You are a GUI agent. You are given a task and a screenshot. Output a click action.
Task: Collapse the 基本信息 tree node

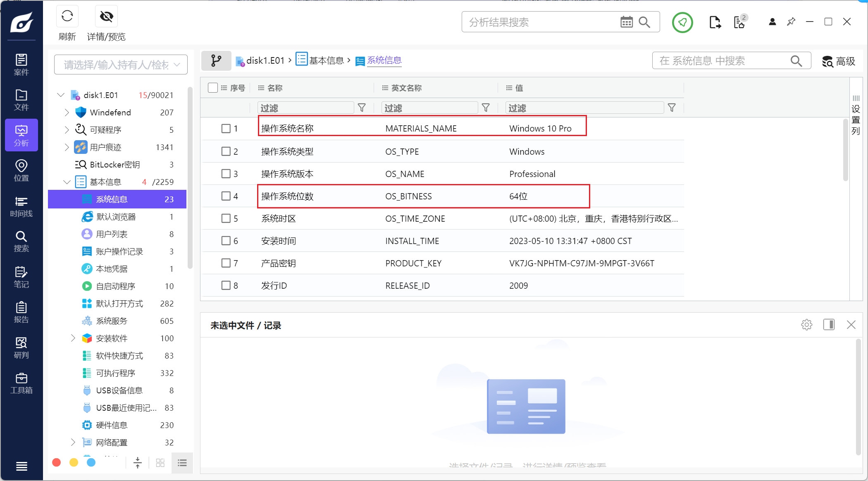(x=67, y=182)
